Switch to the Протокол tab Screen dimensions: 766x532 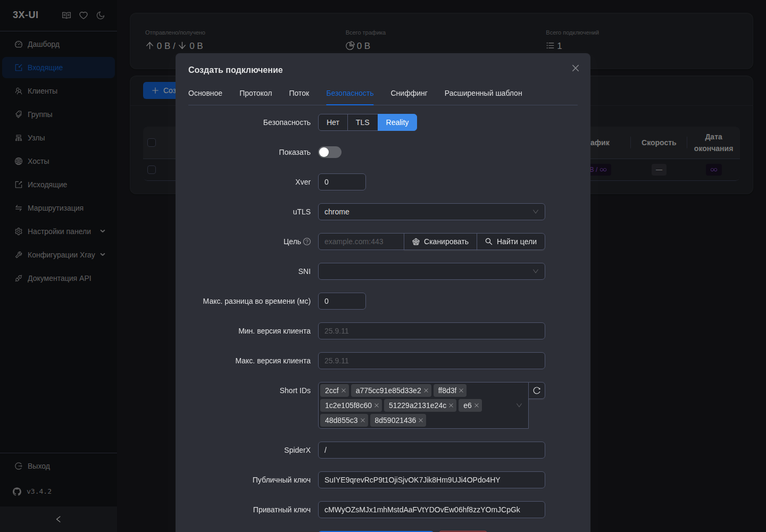255,93
